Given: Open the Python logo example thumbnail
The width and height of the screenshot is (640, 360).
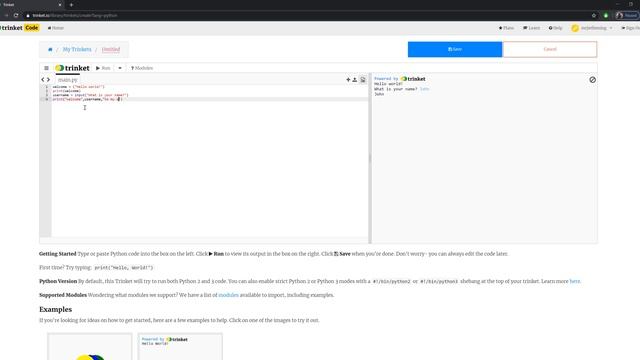Looking at the screenshot, I should tap(90, 347).
